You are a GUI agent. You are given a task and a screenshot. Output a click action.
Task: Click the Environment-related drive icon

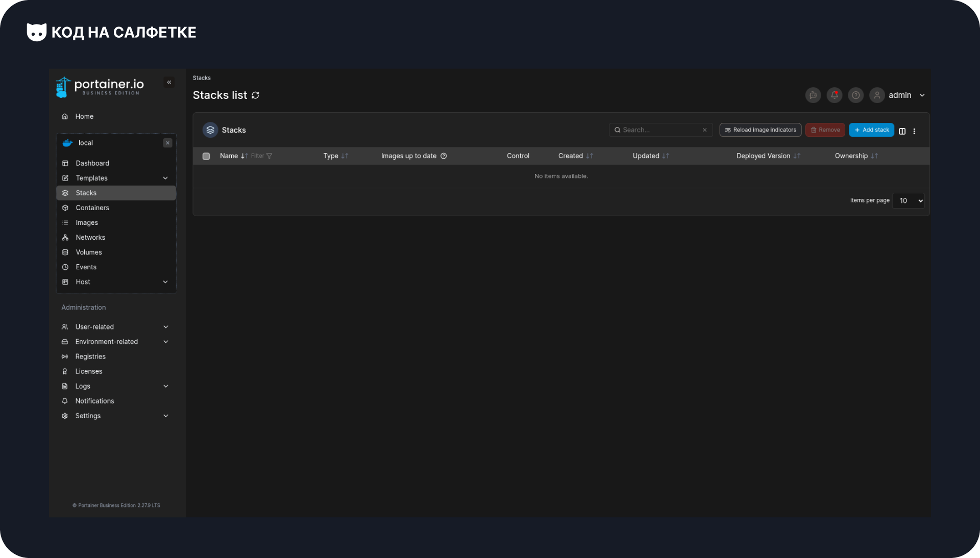pyautogui.click(x=65, y=342)
